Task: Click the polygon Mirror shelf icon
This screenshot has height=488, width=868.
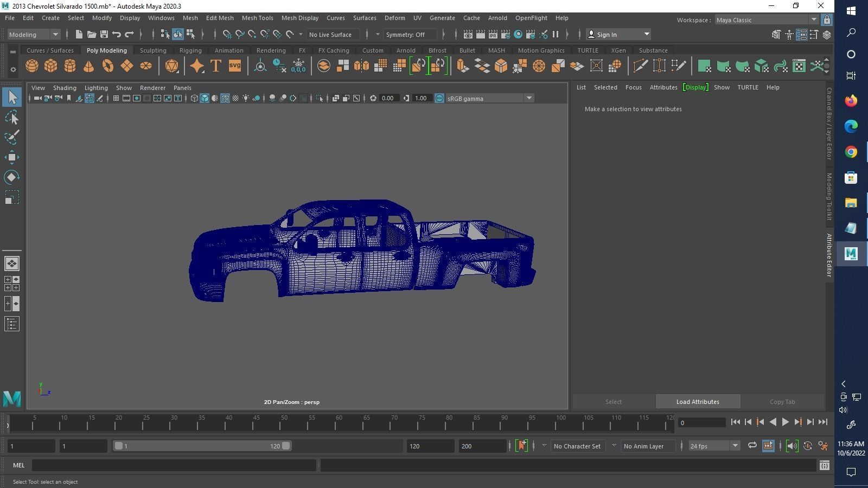Action: (362, 66)
